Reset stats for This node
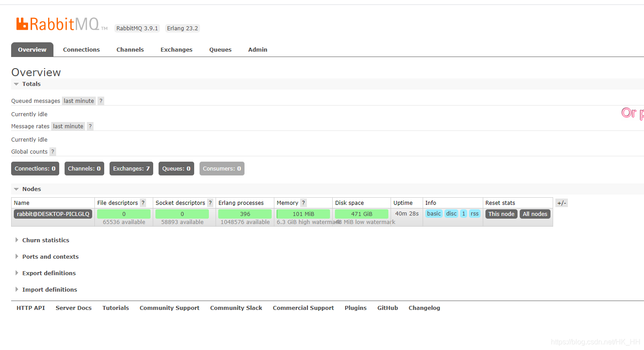Screen dimensions: 644x350 (501, 214)
